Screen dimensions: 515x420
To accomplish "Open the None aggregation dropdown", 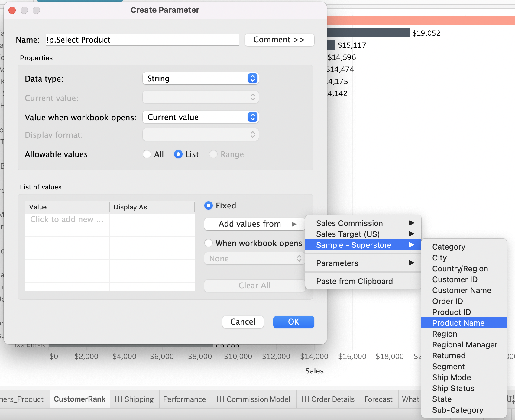I will click(254, 258).
